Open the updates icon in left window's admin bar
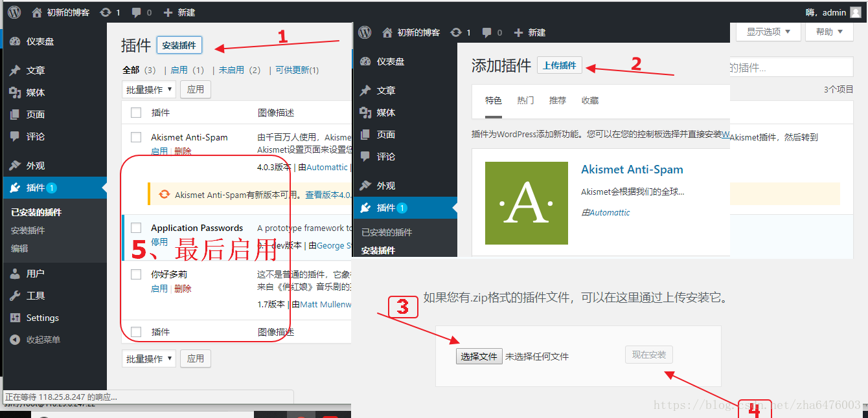This screenshot has height=418, width=868. click(x=105, y=12)
